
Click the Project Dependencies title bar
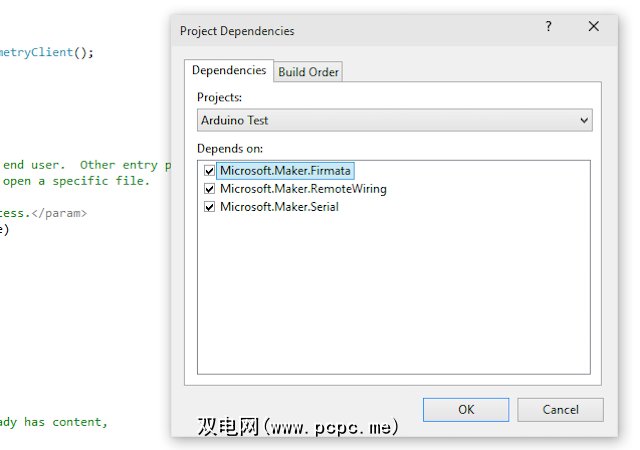350,29
